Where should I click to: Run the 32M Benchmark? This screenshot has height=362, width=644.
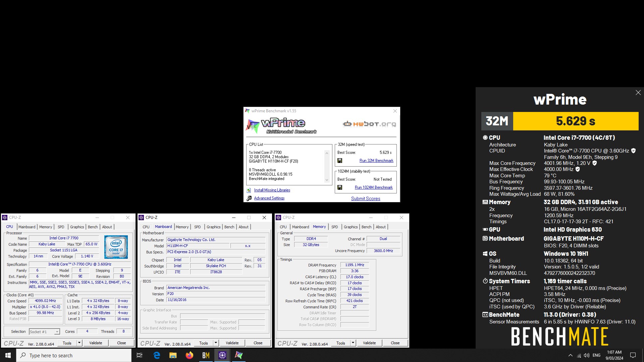coord(376,161)
